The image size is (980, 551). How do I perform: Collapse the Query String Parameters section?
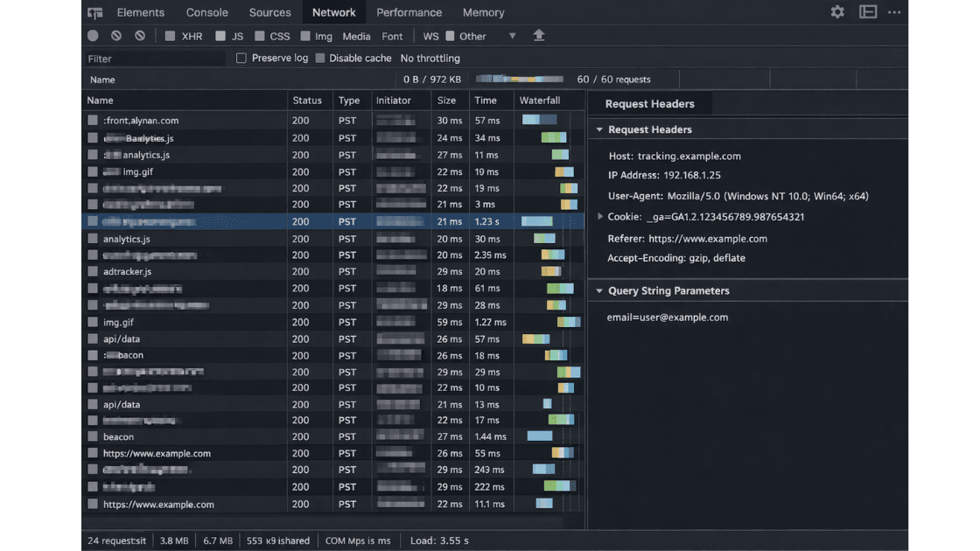pos(599,291)
